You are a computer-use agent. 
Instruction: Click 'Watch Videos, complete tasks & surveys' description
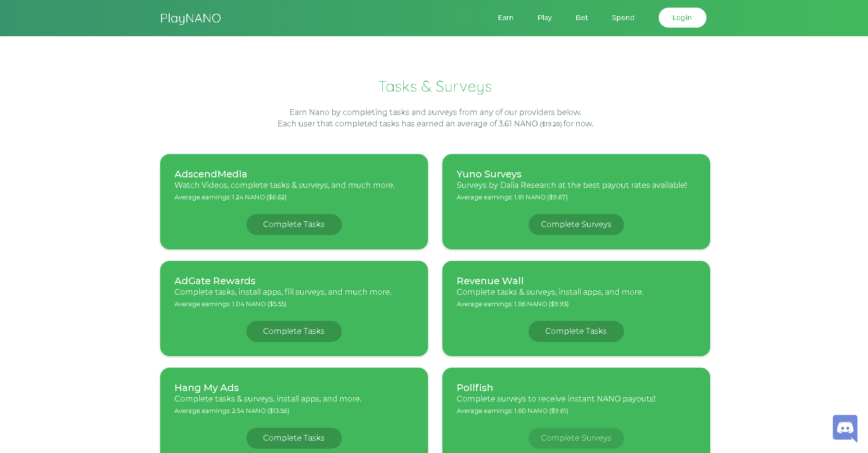(x=285, y=185)
